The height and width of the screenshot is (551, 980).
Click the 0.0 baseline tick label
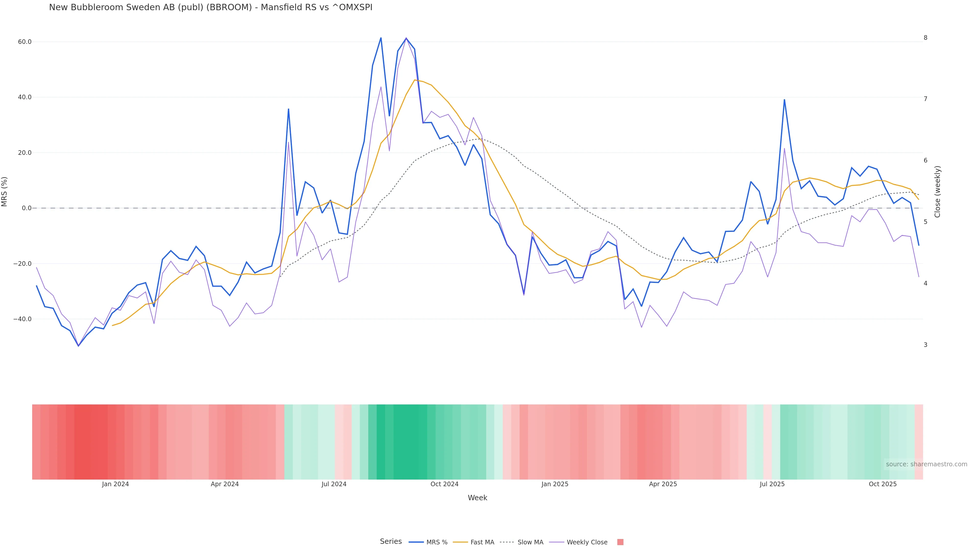tap(27, 208)
